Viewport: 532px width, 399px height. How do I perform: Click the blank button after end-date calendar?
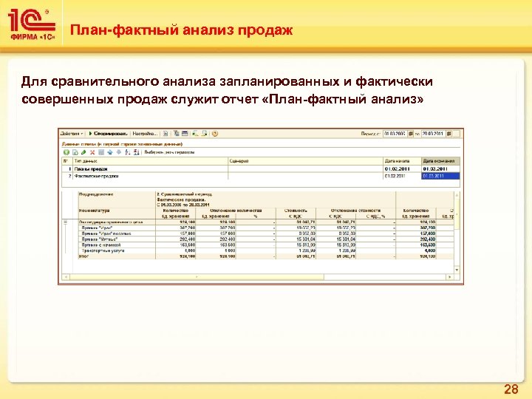pos(457,134)
